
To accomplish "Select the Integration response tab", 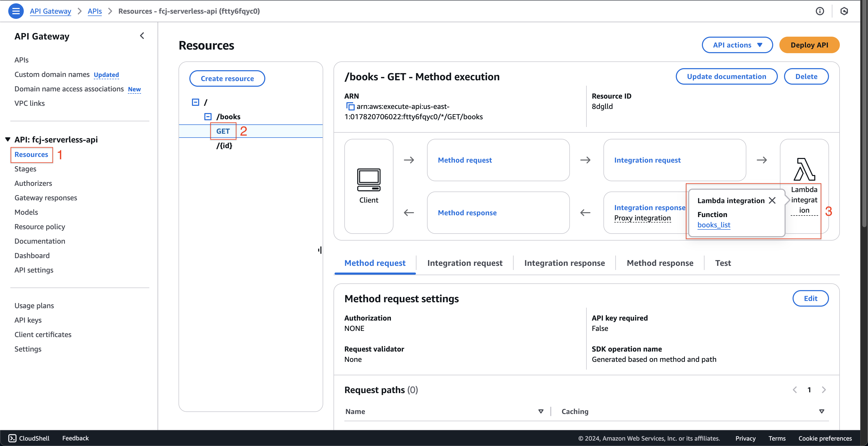I will pos(564,262).
